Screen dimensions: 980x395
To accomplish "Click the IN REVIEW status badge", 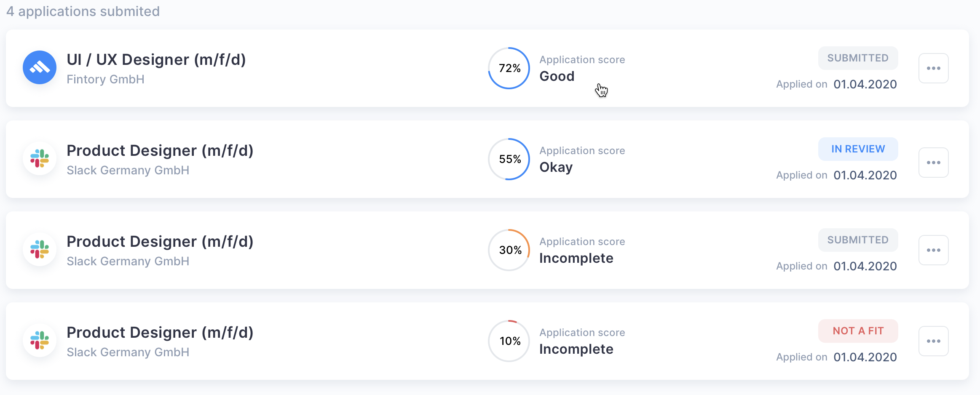I will [858, 149].
